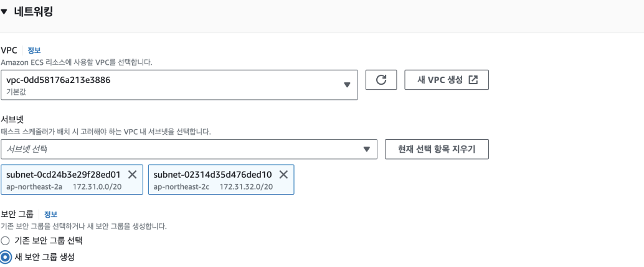
Task: Collapse the 네트워킹 section triangle
Action: [4, 12]
